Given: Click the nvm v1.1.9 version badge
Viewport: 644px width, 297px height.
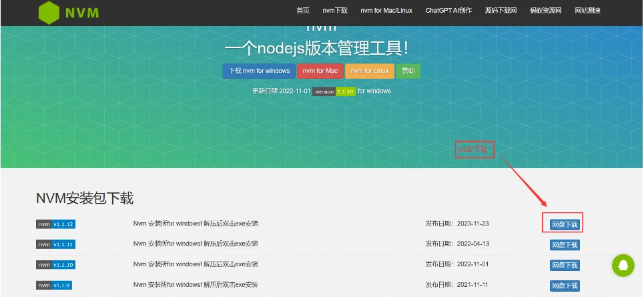Looking at the screenshot, I should click(54, 285).
